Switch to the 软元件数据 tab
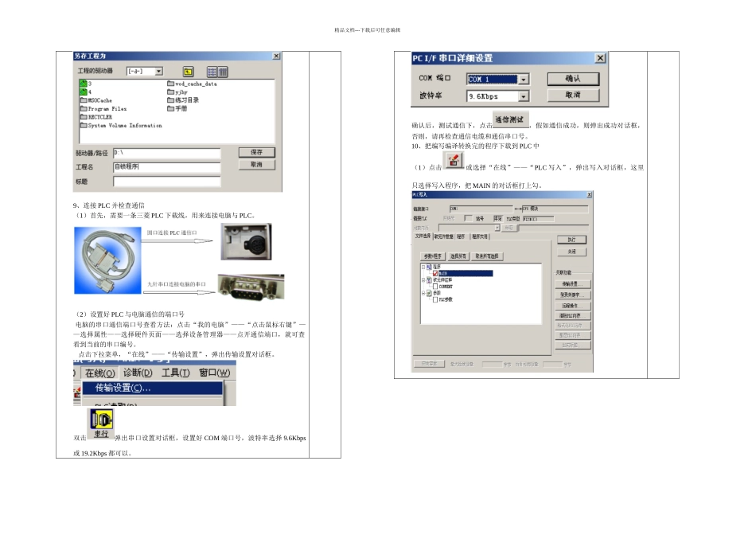The height and width of the screenshot is (535, 756). pyautogui.click(x=443, y=237)
